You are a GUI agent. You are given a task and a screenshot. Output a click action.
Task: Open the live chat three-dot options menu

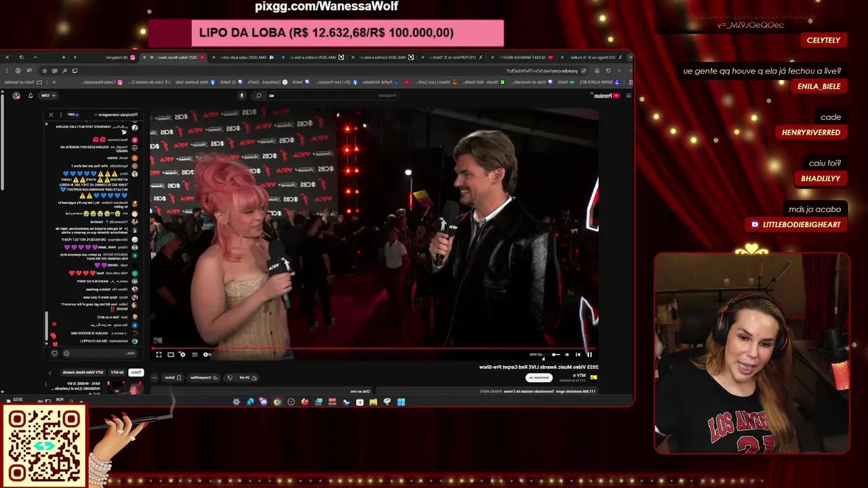point(60,115)
